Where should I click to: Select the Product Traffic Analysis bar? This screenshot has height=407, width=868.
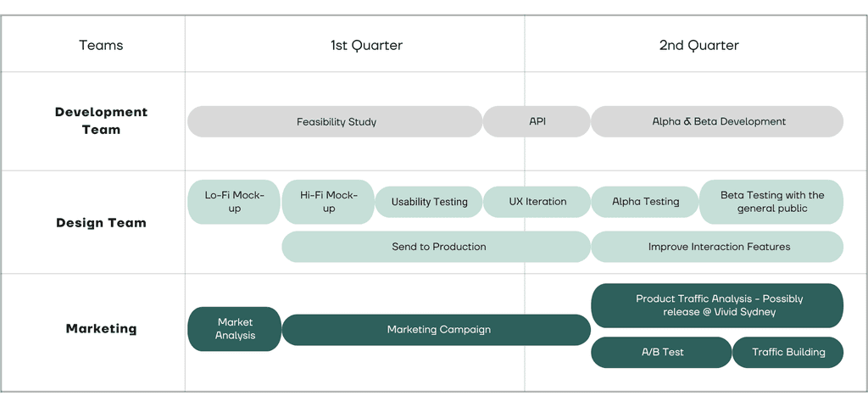(x=717, y=305)
